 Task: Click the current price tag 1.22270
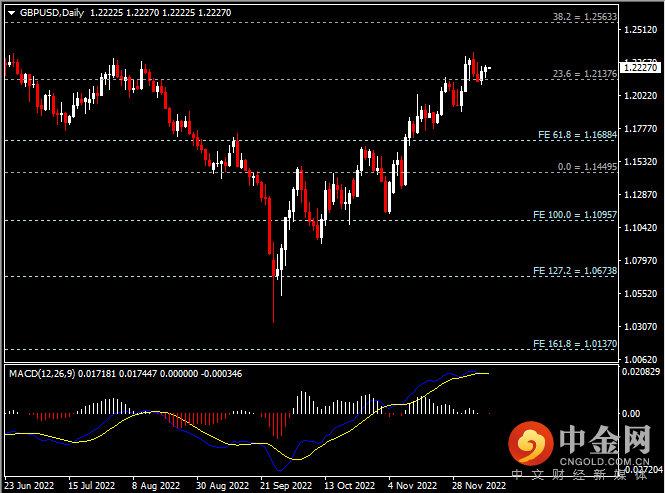640,68
